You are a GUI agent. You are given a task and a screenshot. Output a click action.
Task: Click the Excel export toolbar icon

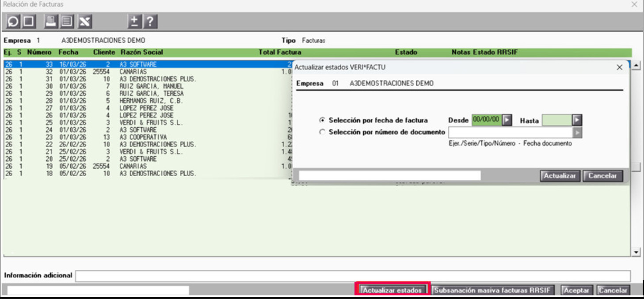(x=84, y=21)
